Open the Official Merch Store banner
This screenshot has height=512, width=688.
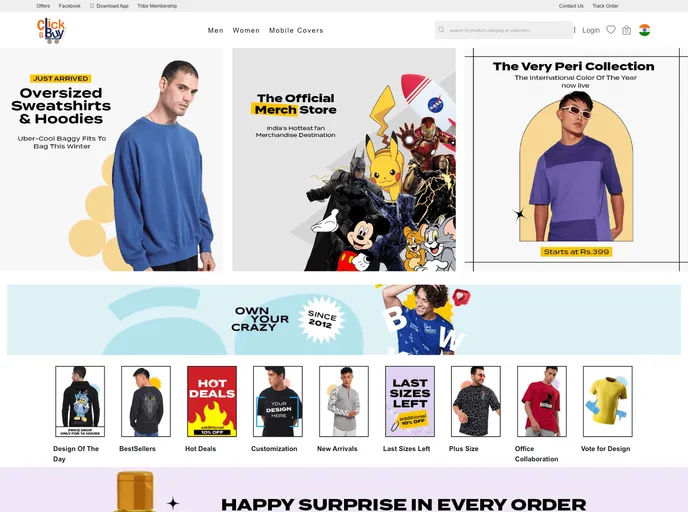tap(344, 159)
